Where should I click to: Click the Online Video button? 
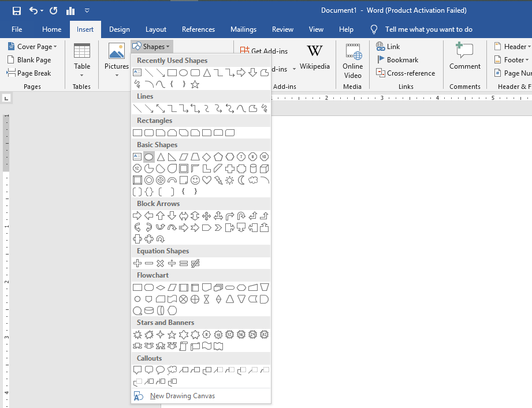coord(352,61)
